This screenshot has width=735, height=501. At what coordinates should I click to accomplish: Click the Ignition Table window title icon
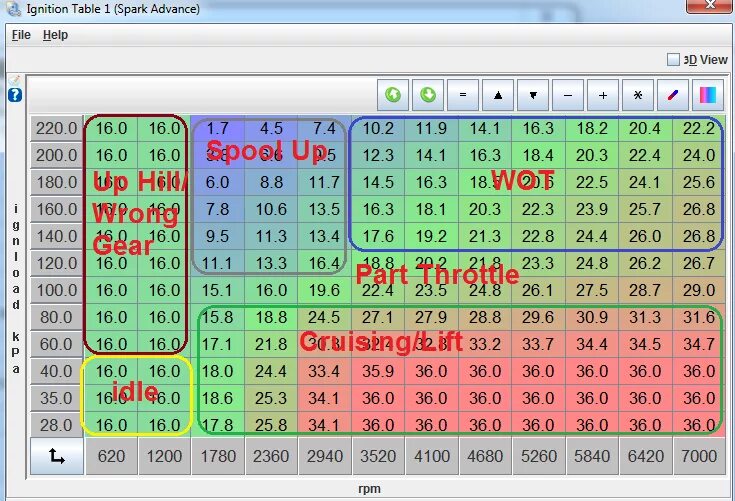[x=15, y=8]
